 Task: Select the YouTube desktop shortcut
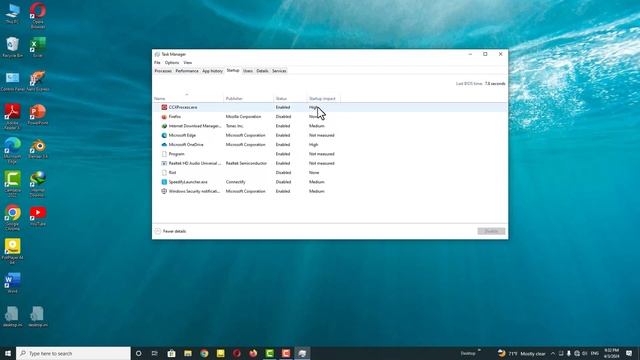coord(38,216)
